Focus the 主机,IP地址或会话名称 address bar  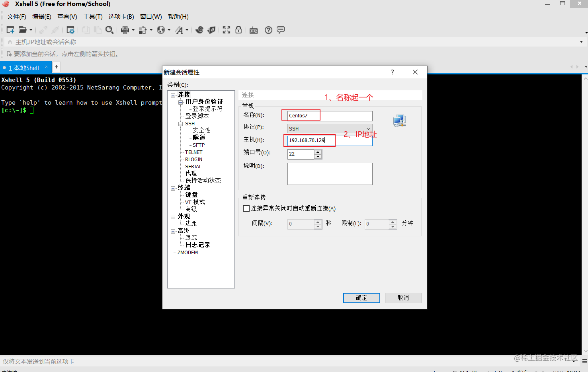[x=295, y=42]
